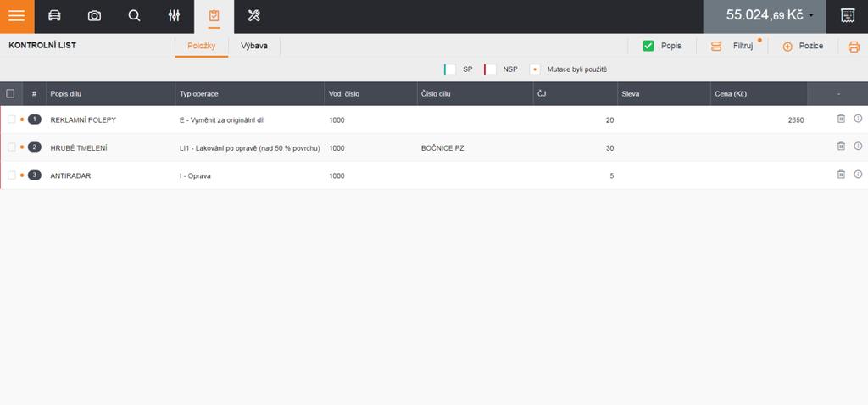
Task: Delete the REKLAMNÍ POLEPY row
Action: pos(841,119)
